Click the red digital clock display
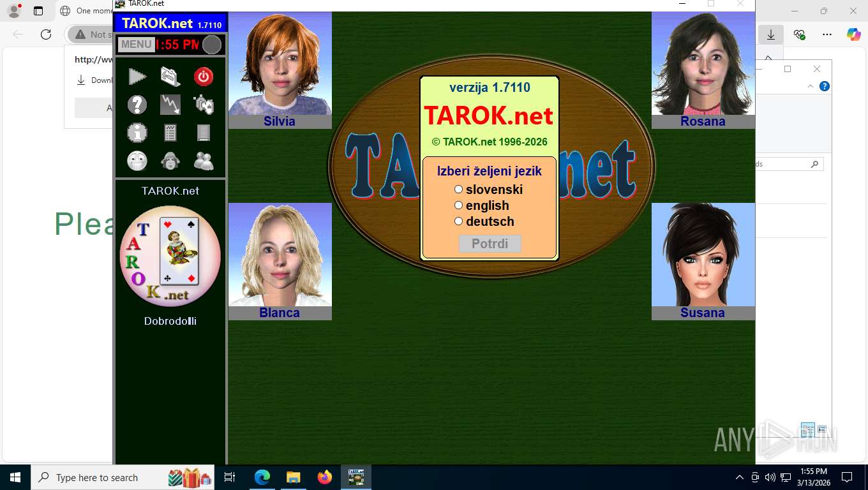 [177, 45]
